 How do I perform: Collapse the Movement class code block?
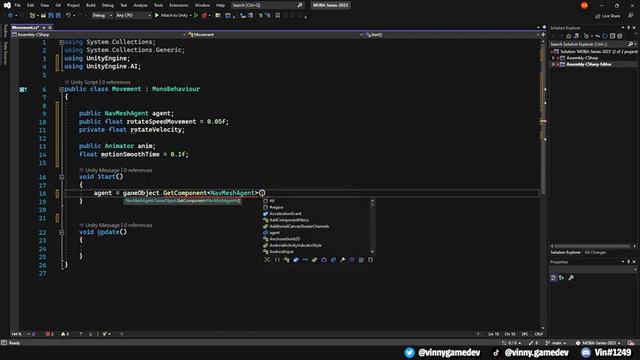tap(61, 89)
